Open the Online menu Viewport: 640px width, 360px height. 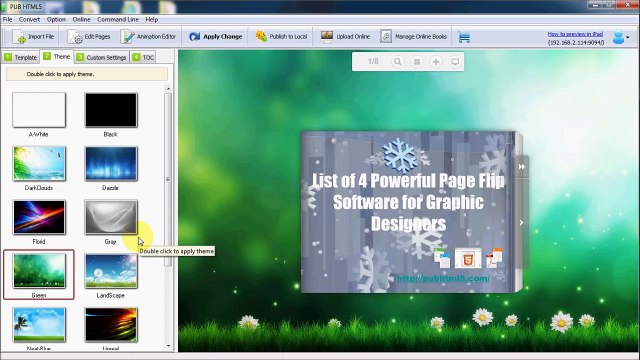(x=81, y=20)
